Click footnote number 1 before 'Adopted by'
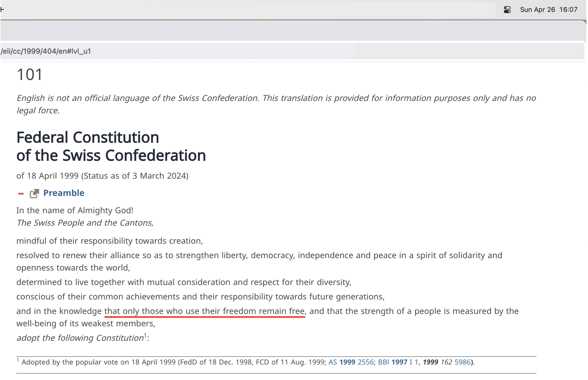588x380 pixels. point(18,360)
